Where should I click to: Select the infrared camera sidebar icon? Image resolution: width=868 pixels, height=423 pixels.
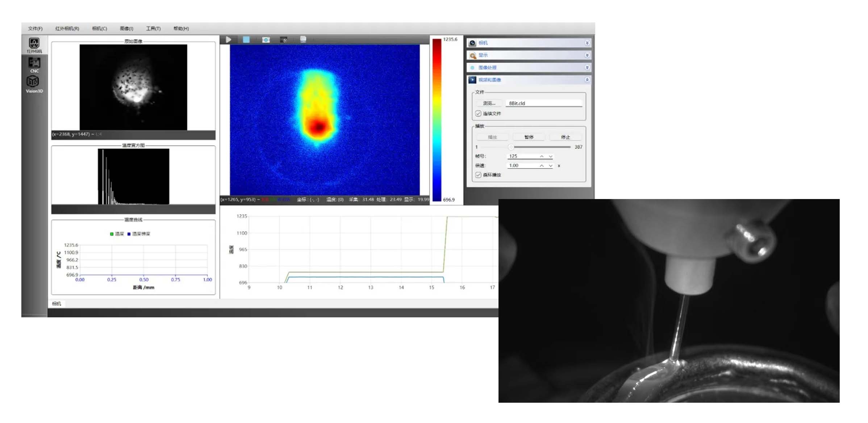[34, 45]
